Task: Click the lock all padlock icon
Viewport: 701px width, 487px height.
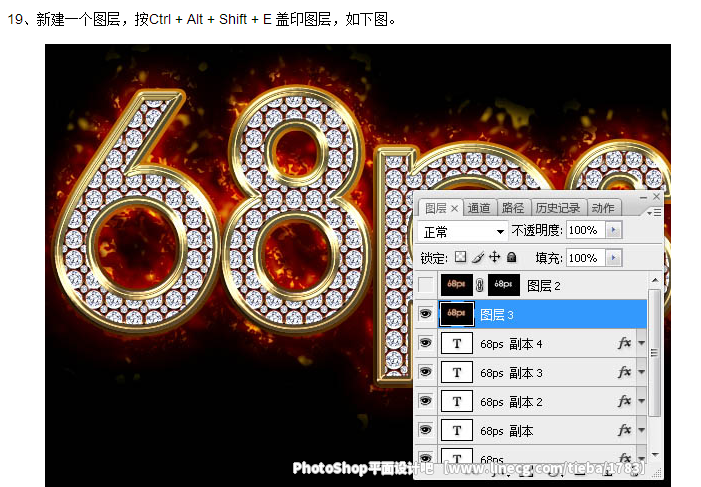Action: click(511, 258)
